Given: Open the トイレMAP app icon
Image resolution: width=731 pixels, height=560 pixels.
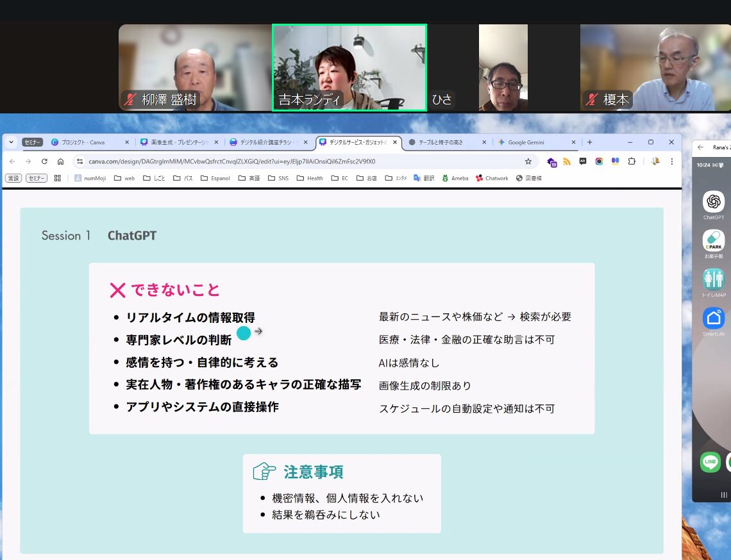Looking at the screenshot, I should tap(713, 279).
